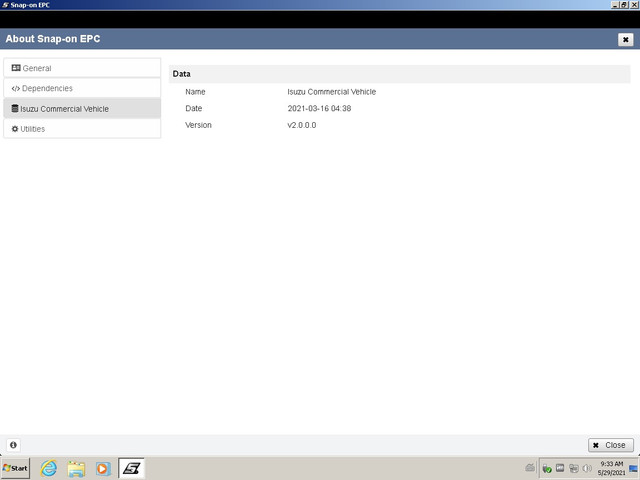Click the Data section header
Viewport: 640px width, 480px height.
[400, 74]
